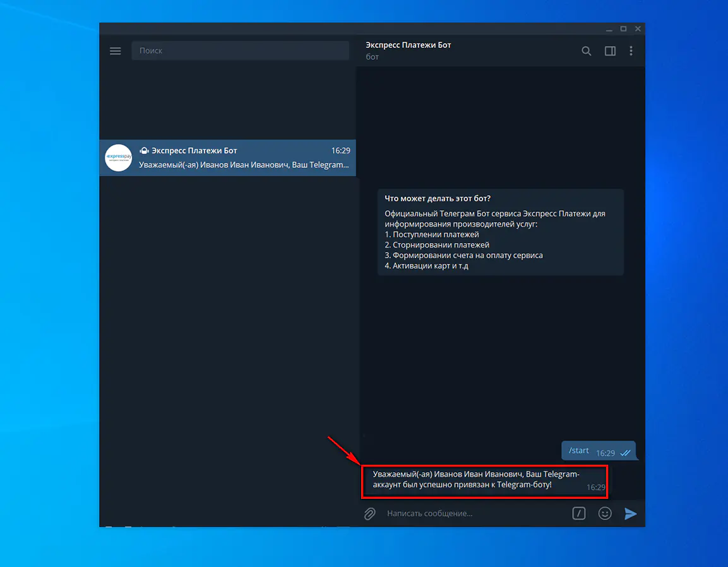The height and width of the screenshot is (567, 728).
Task: Open the emoji picker smiley icon
Action: 605,513
